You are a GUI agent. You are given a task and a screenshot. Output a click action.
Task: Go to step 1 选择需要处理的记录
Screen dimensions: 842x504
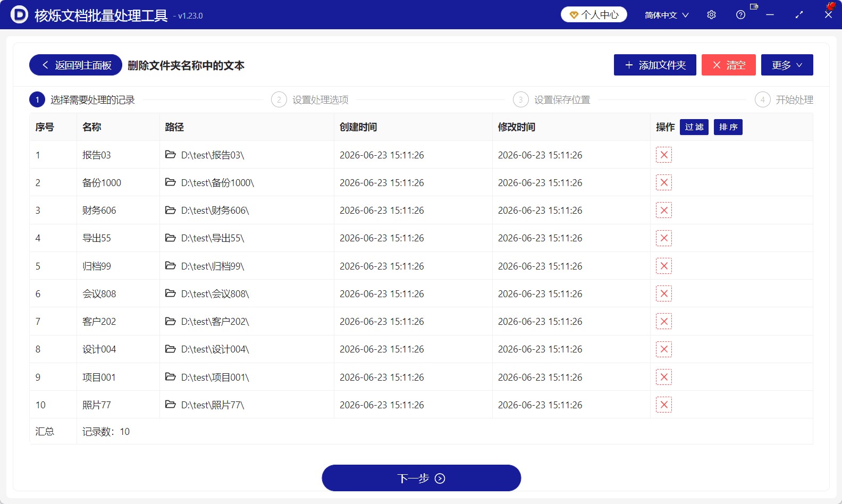click(x=82, y=99)
